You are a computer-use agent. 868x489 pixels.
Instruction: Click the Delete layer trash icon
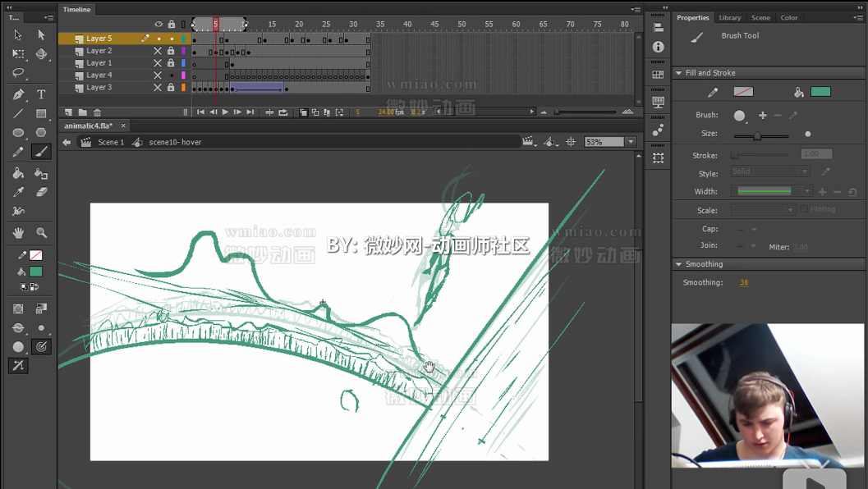tap(97, 112)
